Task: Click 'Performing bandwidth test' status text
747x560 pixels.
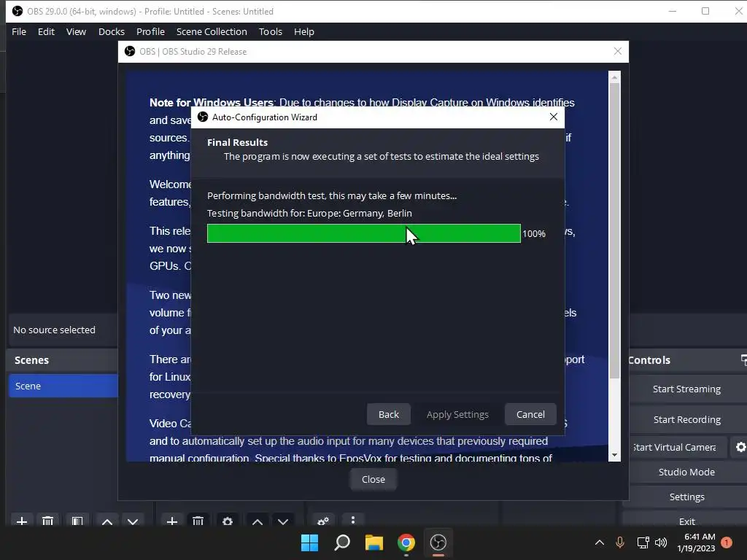Action: 332,195
